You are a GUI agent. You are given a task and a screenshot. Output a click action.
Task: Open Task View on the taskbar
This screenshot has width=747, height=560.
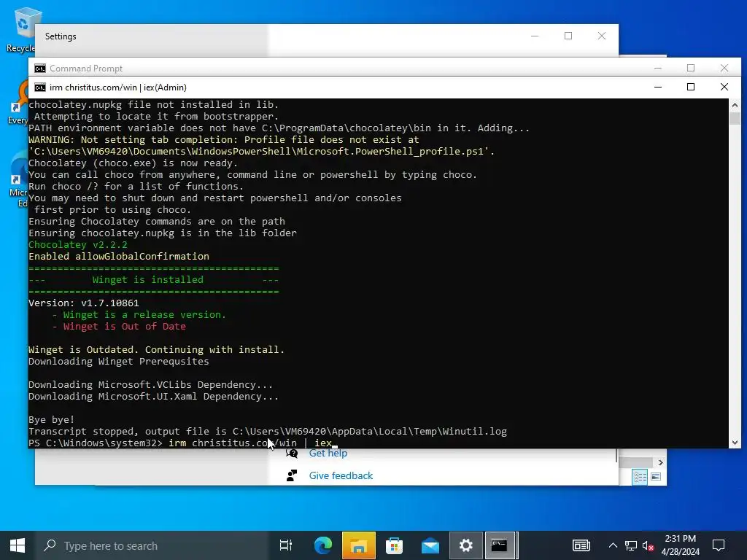pos(286,545)
